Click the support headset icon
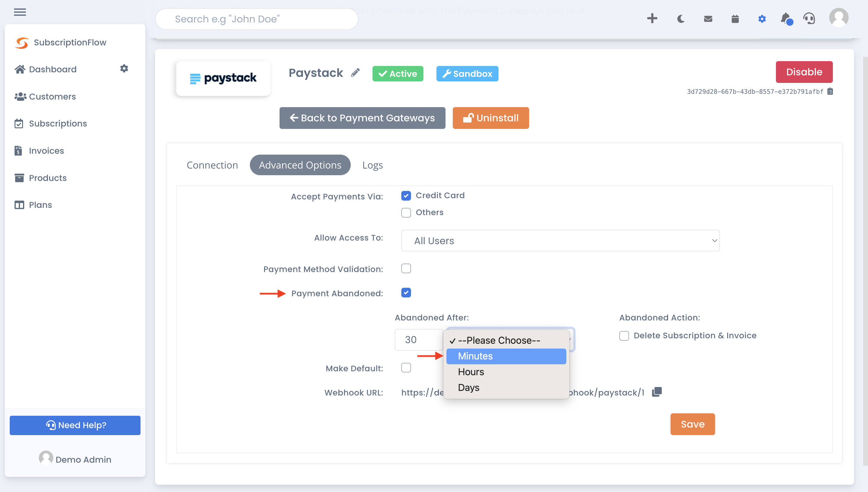868x492 pixels. coord(809,19)
